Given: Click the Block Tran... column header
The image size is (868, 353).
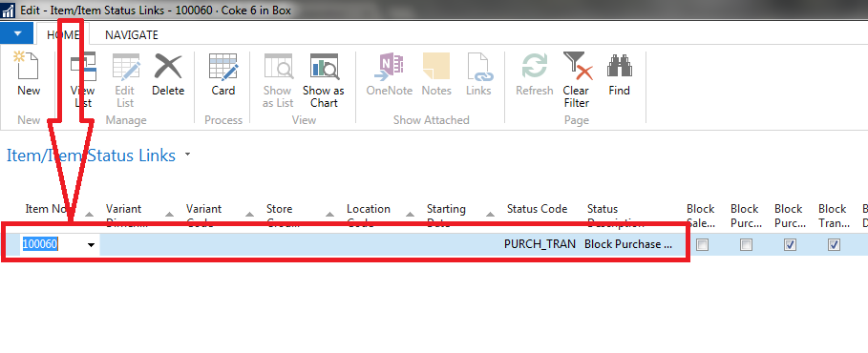Looking at the screenshot, I should (x=834, y=216).
